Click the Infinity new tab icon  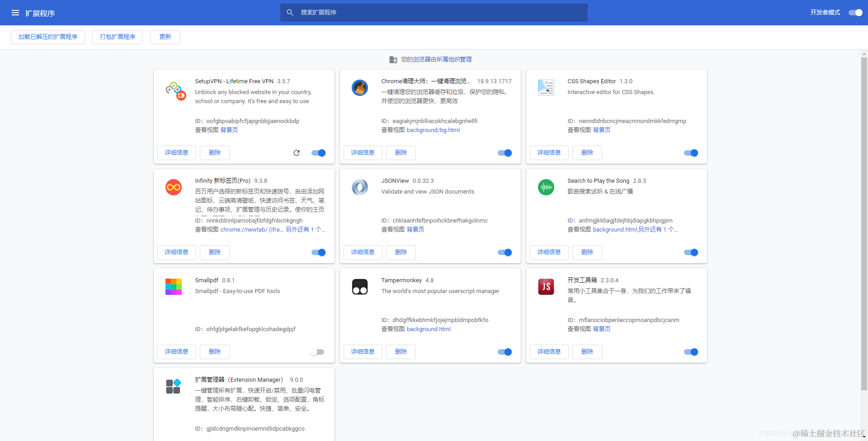coord(174,187)
